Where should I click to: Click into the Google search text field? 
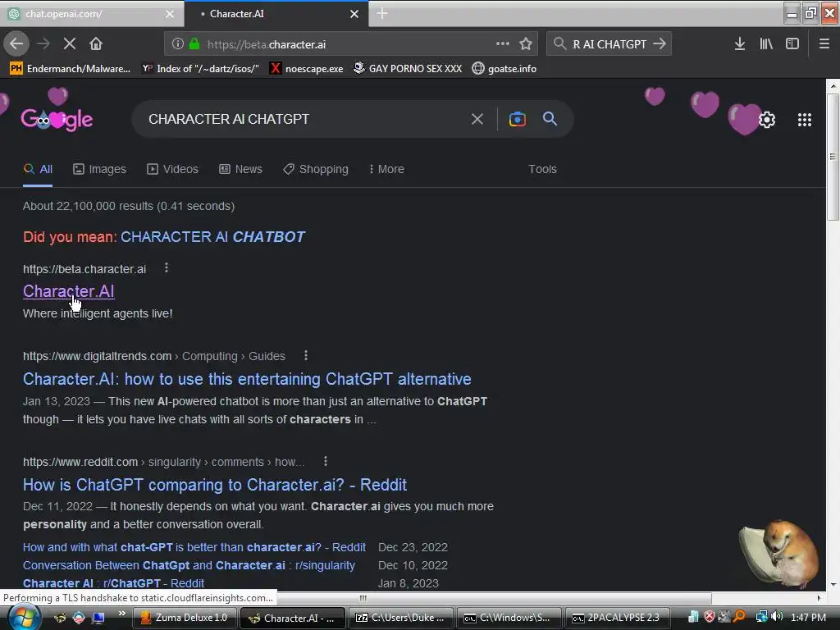click(305, 119)
